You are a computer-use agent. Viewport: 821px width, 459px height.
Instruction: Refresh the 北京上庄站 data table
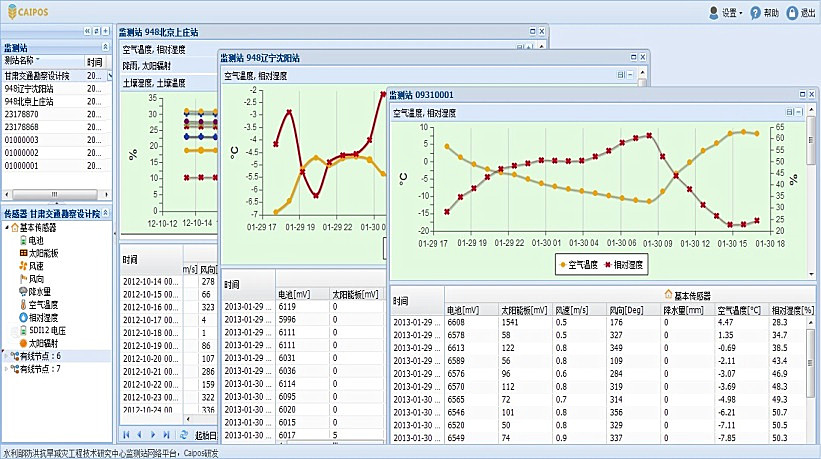tap(183, 434)
